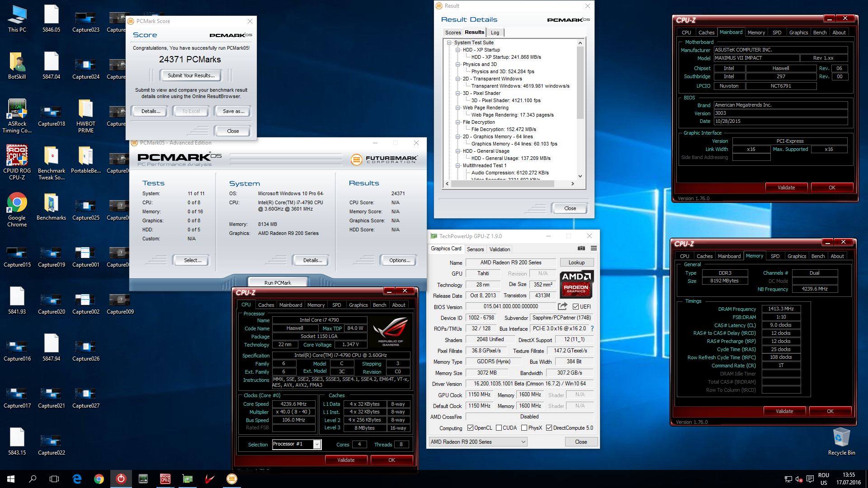The height and width of the screenshot is (488, 868).
Task: Switch to the Scores tab in Result Details
Action: pos(453,33)
